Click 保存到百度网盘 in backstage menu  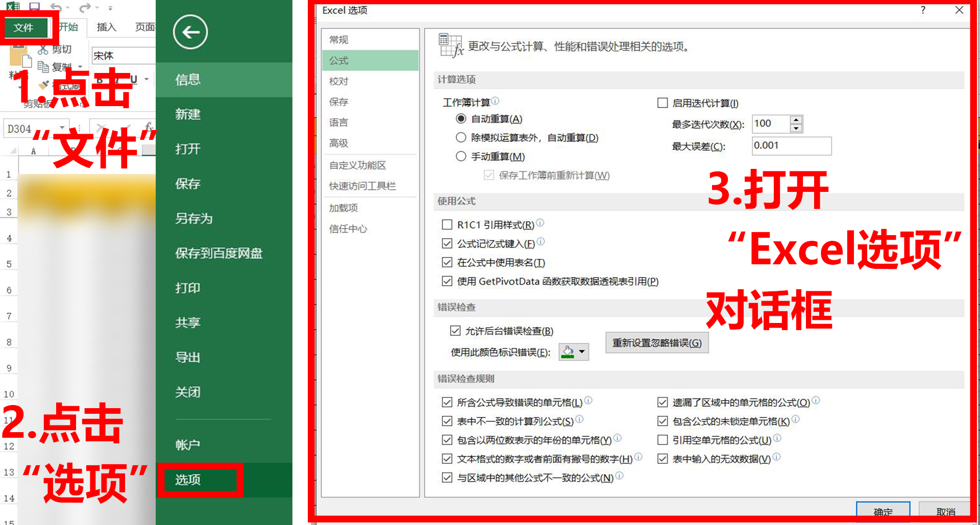coord(224,253)
